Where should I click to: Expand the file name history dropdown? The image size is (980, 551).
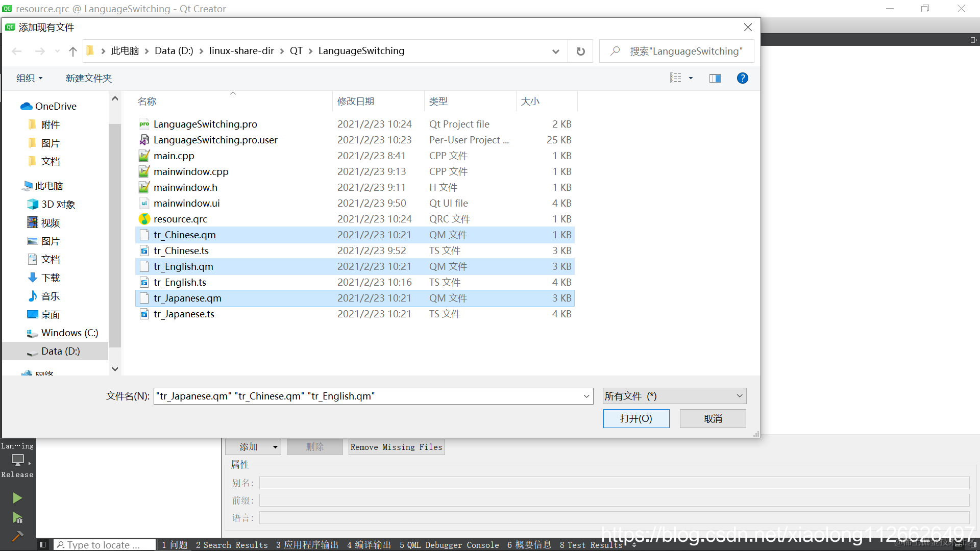[586, 396]
